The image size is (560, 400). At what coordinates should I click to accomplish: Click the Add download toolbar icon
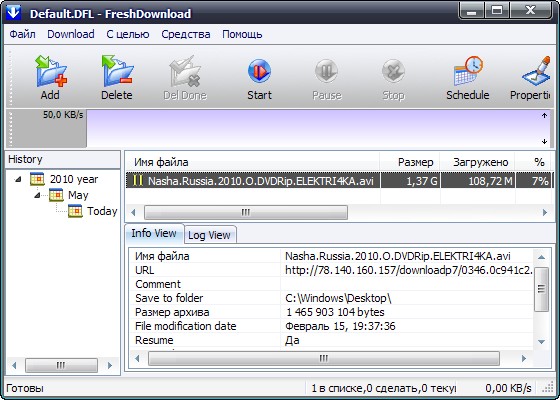(x=51, y=71)
